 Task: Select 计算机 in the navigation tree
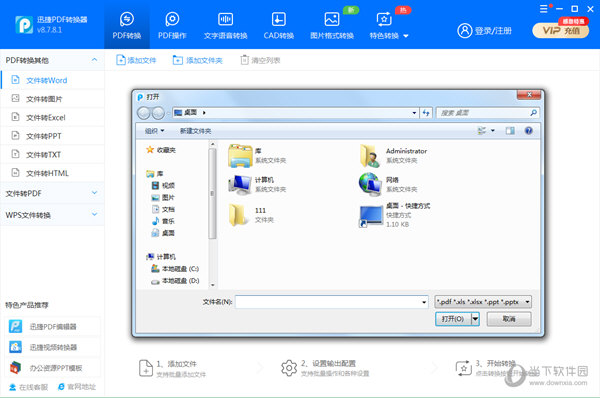tap(161, 256)
